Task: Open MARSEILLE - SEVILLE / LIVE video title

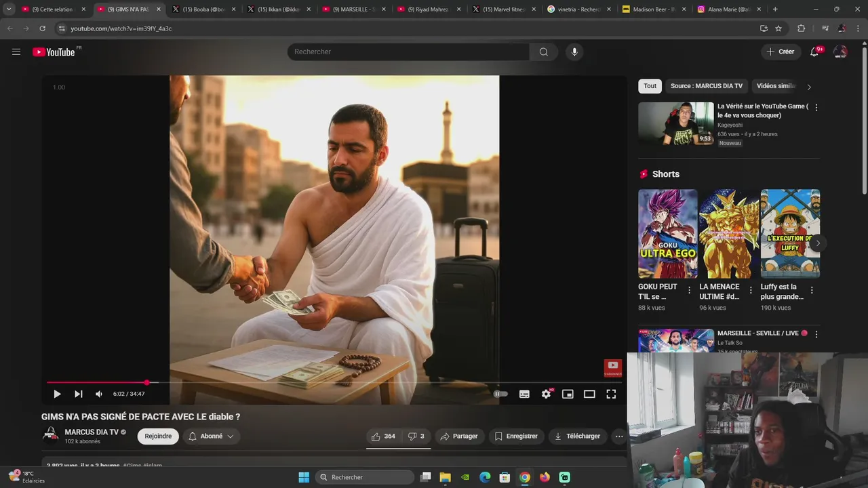Action: click(763, 333)
